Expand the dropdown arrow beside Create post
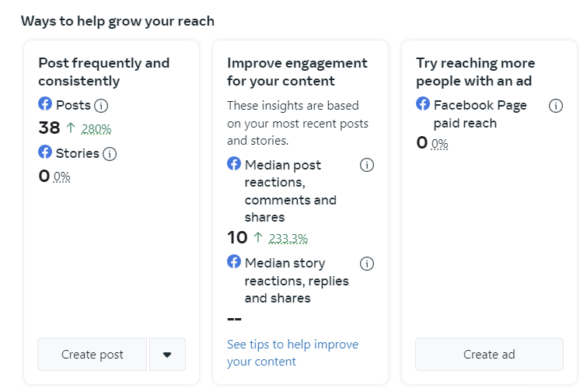The width and height of the screenshot is (587, 392). click(x=167, y=355)
